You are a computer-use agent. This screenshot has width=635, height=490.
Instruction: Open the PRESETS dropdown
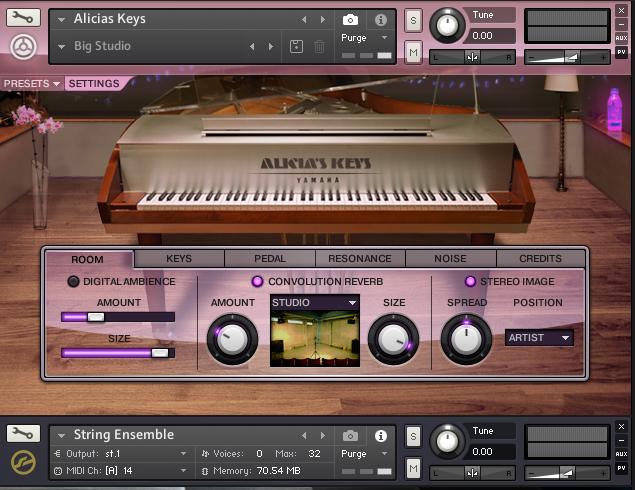tap(32, 83)
